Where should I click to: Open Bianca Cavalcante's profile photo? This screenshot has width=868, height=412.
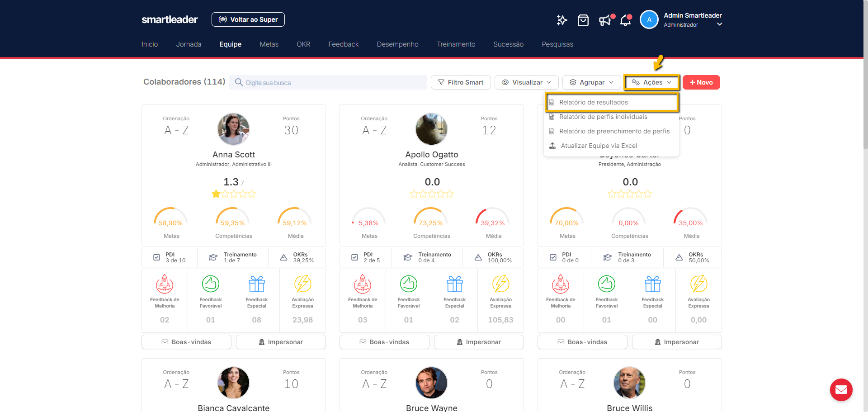point(234,383)
